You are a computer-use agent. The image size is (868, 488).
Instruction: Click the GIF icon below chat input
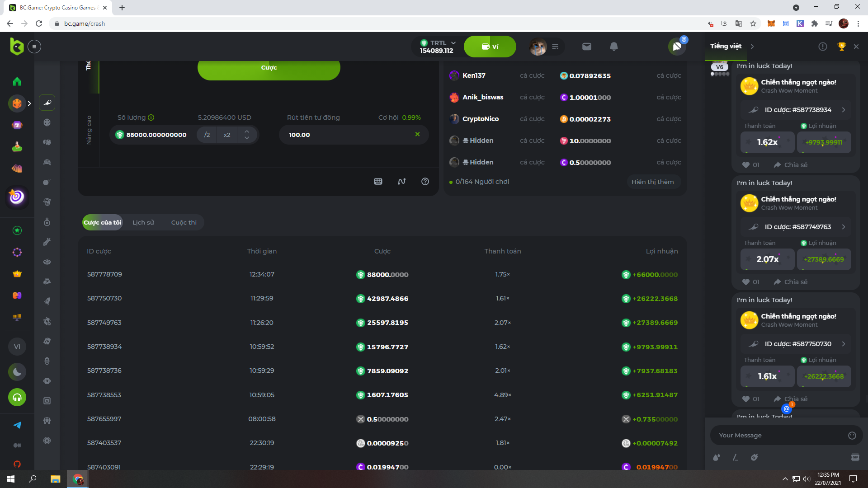(x=855, y=457)
